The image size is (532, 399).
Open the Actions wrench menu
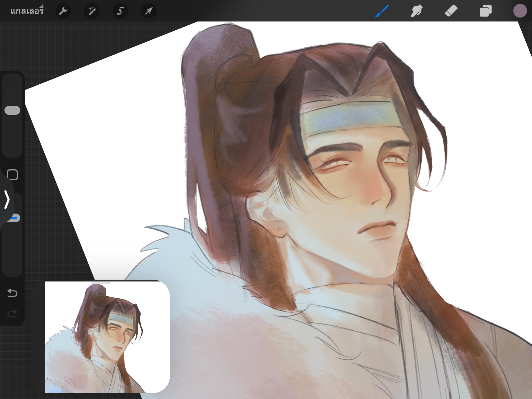63,11
